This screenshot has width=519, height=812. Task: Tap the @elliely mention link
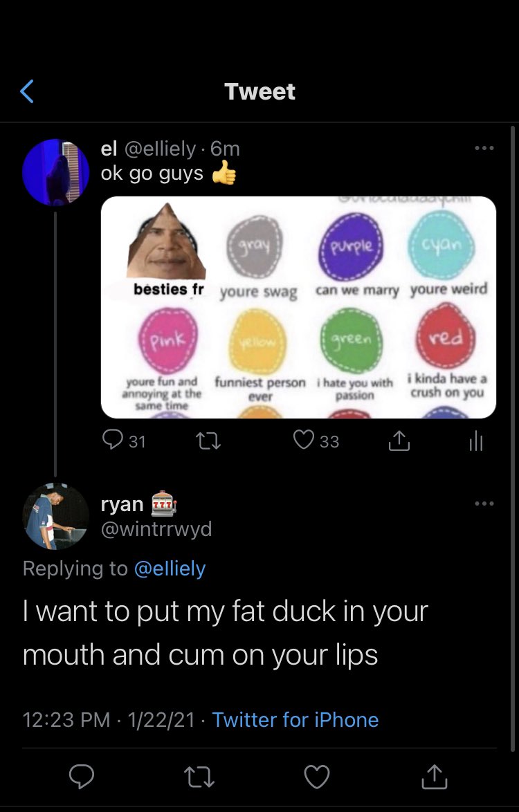coord(170,569)
